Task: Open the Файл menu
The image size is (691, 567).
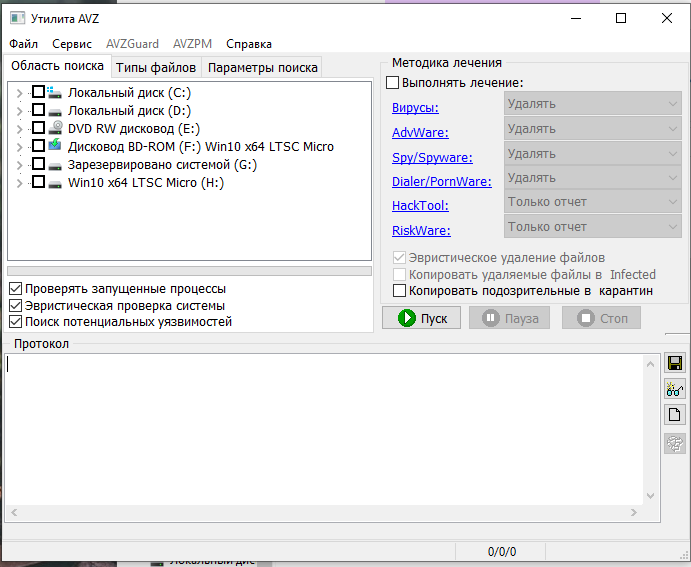Action: 23,44
